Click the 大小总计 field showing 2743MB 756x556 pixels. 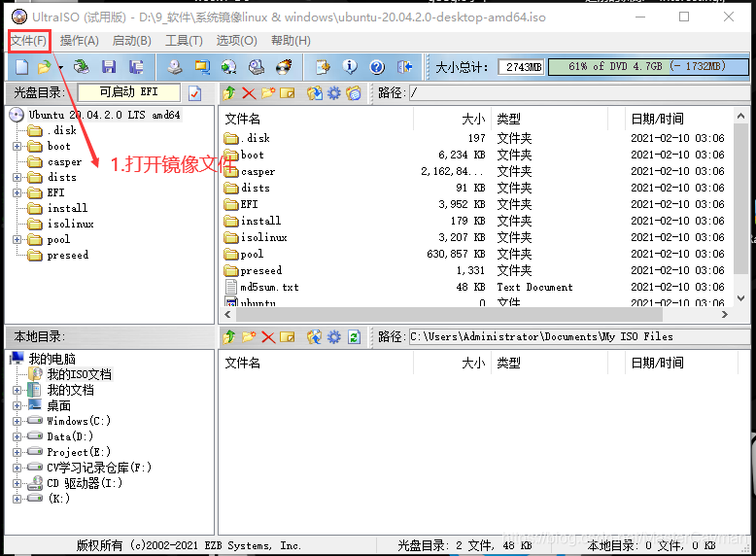pos(522,67)
